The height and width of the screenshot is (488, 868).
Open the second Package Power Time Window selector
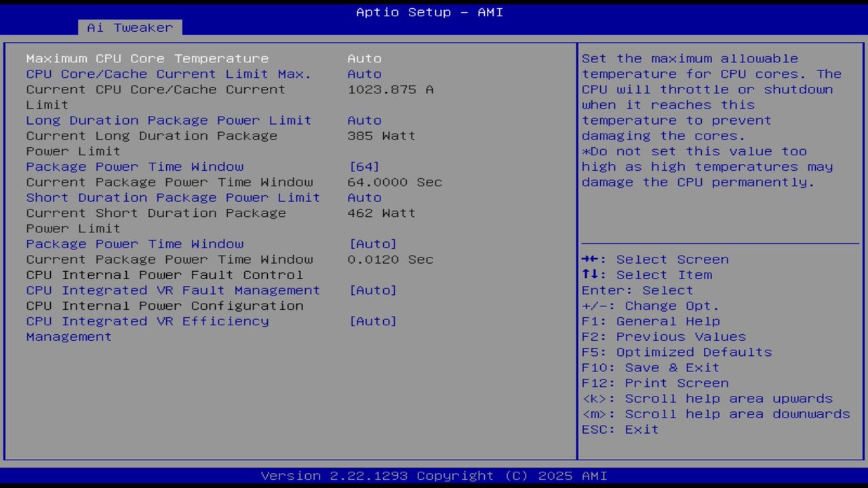[134, 243]
